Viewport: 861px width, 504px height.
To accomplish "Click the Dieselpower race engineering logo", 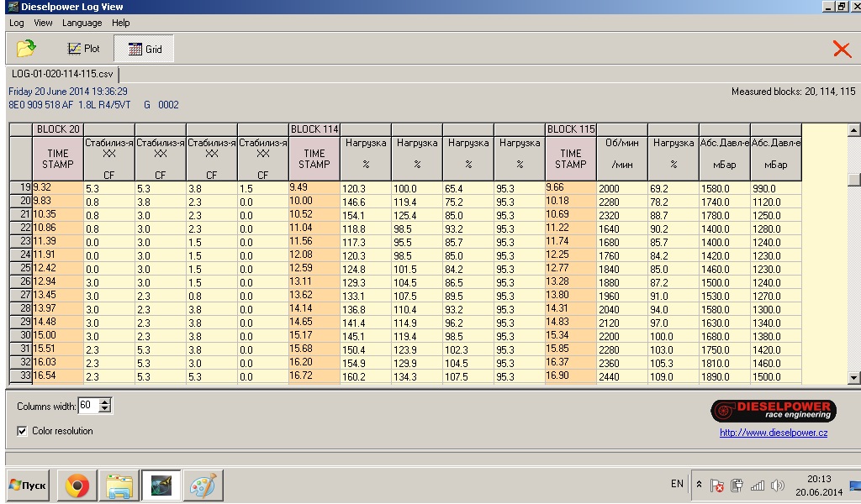I will [773, 411].
